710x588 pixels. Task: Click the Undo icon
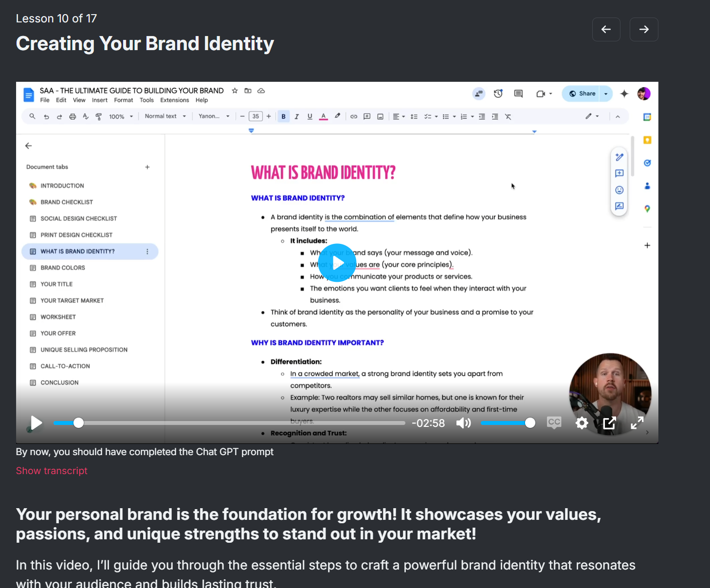click(x=46, y=117)
